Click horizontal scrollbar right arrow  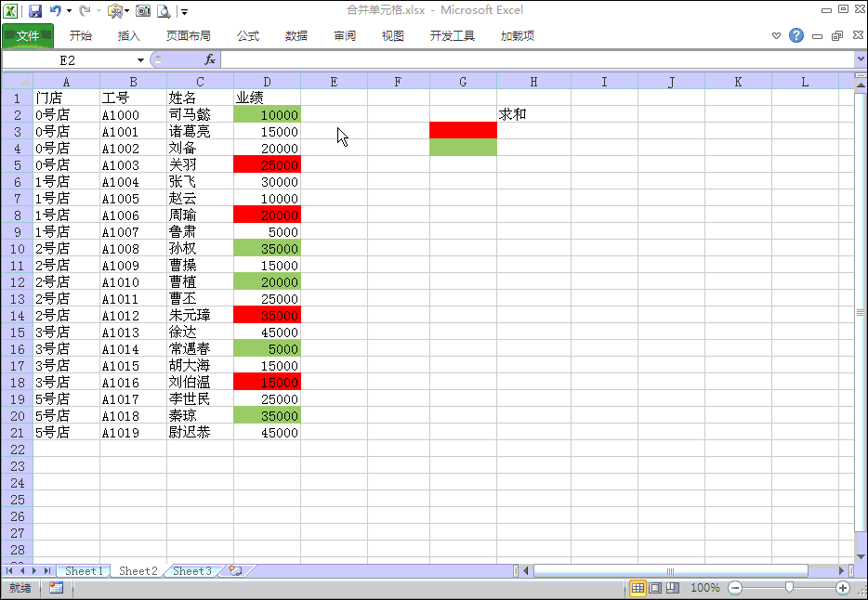(x=841, y=570)
